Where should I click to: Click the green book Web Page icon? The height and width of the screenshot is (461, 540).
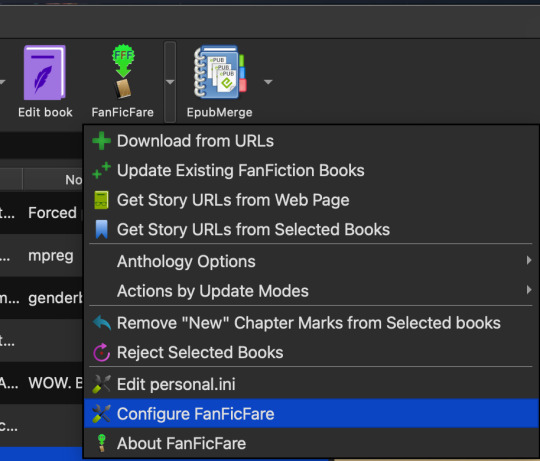(102, 200)
